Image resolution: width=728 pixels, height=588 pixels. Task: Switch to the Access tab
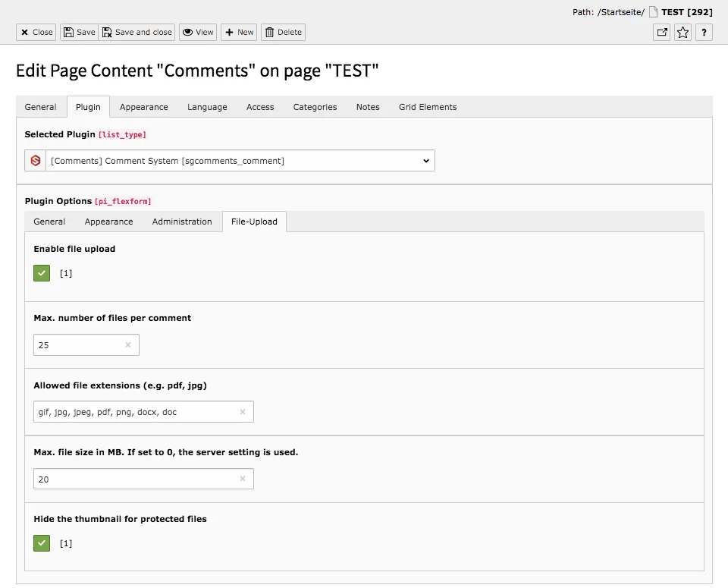tap(259, 107)
